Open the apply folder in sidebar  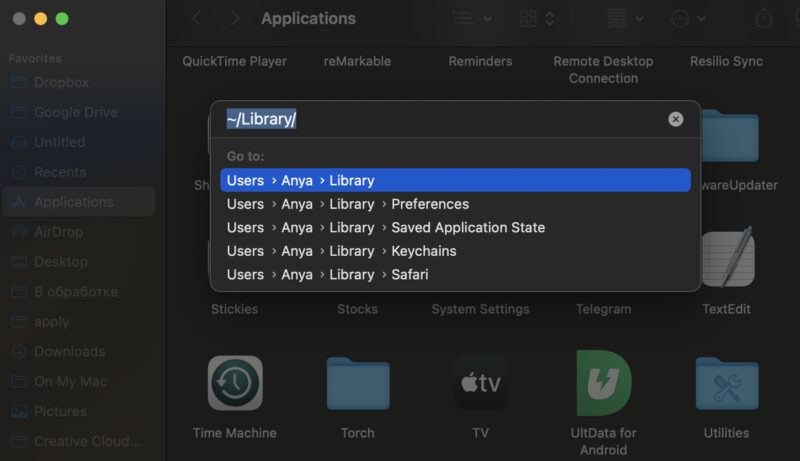(x=79, y=322)
